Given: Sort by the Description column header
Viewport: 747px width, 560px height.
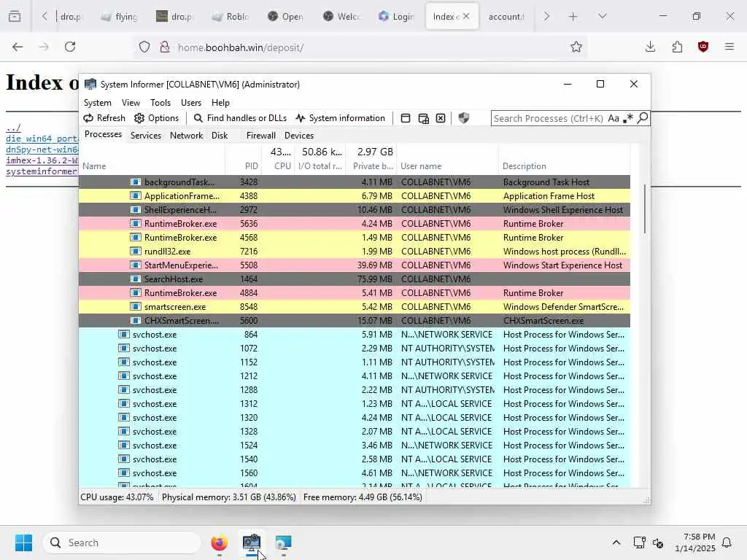Looking at the screenshot, I should (x=565, y=166).
